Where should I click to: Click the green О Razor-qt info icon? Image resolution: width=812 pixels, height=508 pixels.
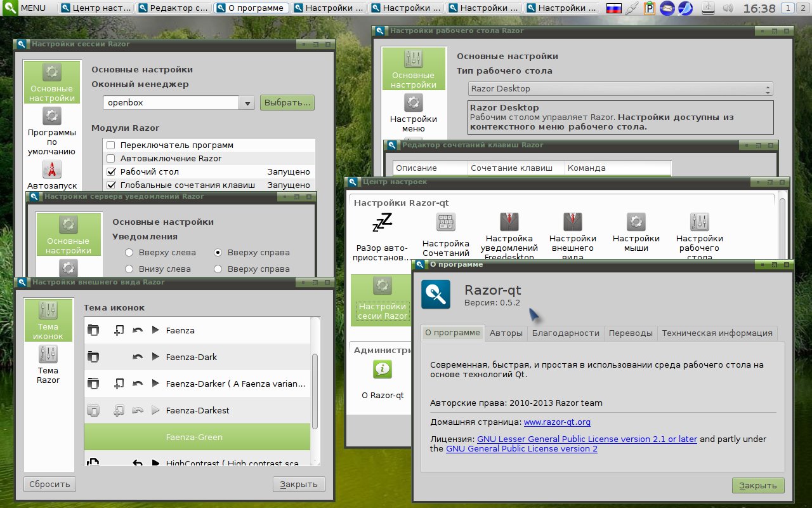point(383,369)
